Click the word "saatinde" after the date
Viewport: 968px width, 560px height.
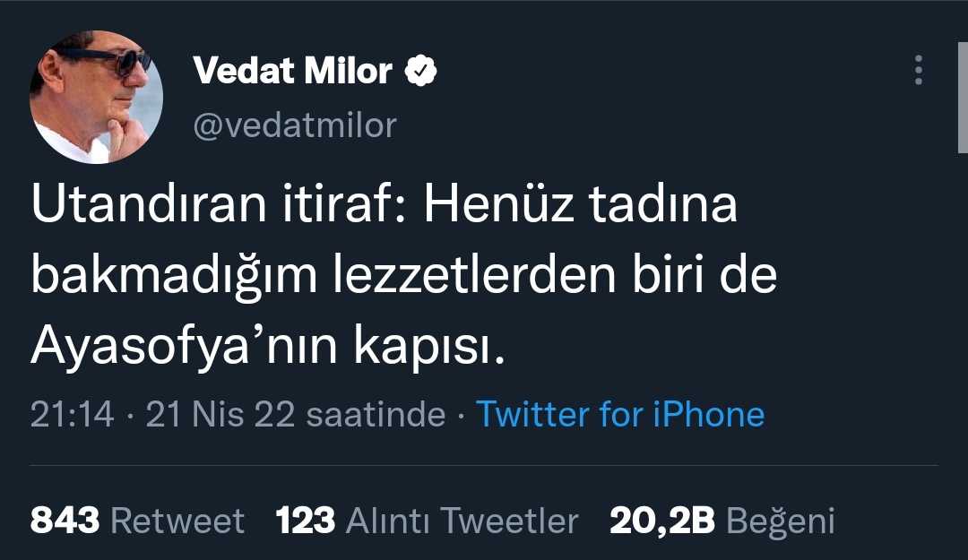(376, 414)
